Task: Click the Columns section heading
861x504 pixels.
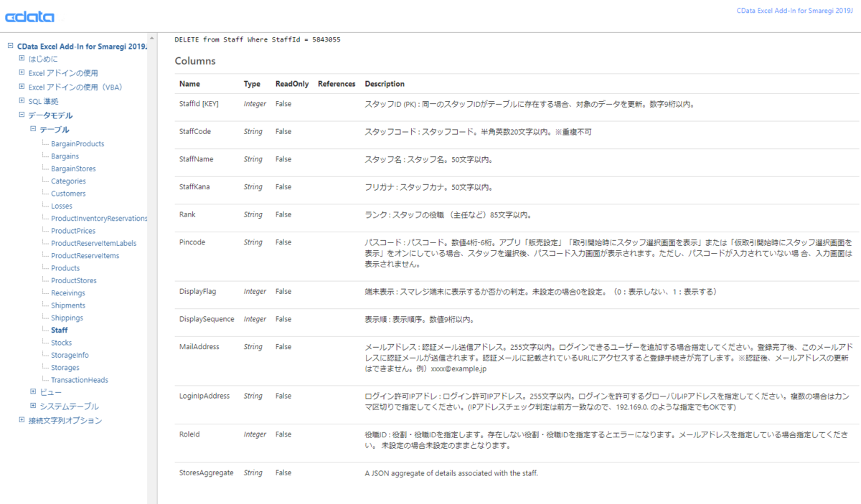Action: pos(195,61)
